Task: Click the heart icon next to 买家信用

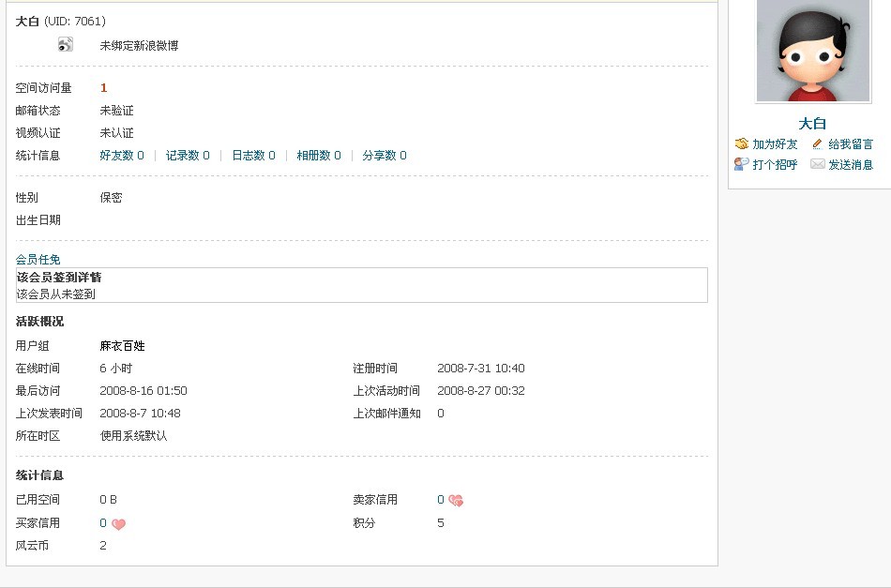Action: pos(118,524)
